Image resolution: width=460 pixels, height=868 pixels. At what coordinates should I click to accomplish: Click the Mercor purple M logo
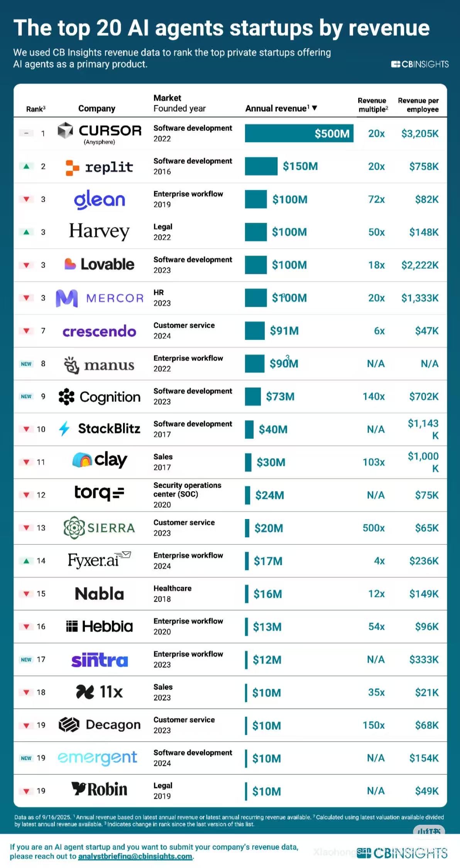[67, 298]
